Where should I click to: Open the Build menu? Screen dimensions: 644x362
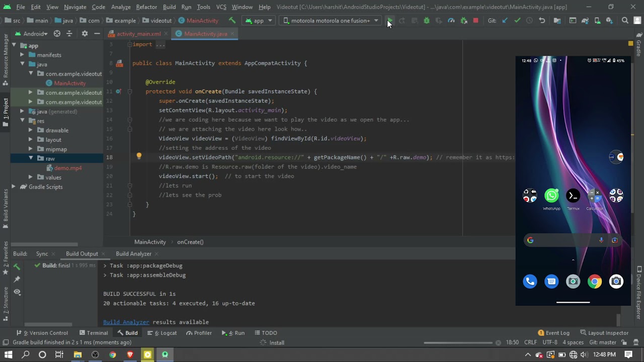[x=169, y=7]
